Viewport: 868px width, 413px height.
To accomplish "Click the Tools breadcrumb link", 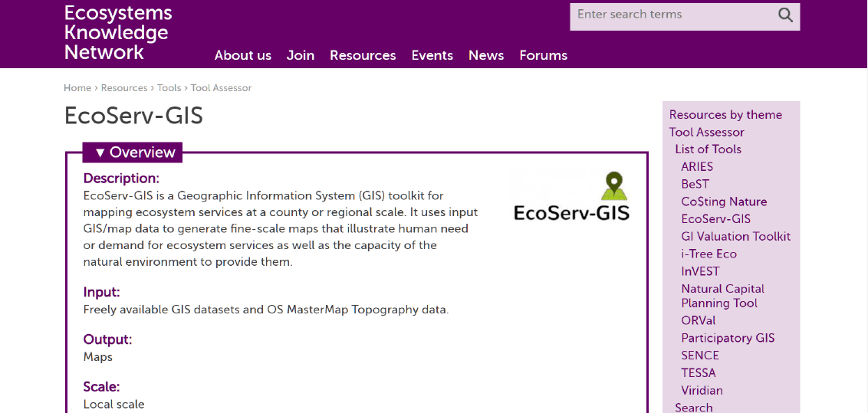I will (169, 88).
